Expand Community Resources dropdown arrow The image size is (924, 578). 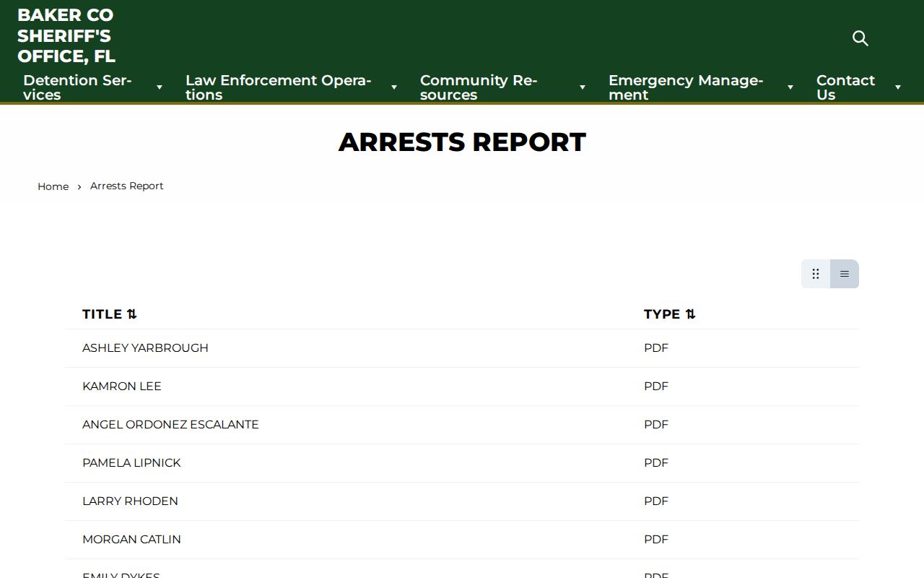[583, 87]
